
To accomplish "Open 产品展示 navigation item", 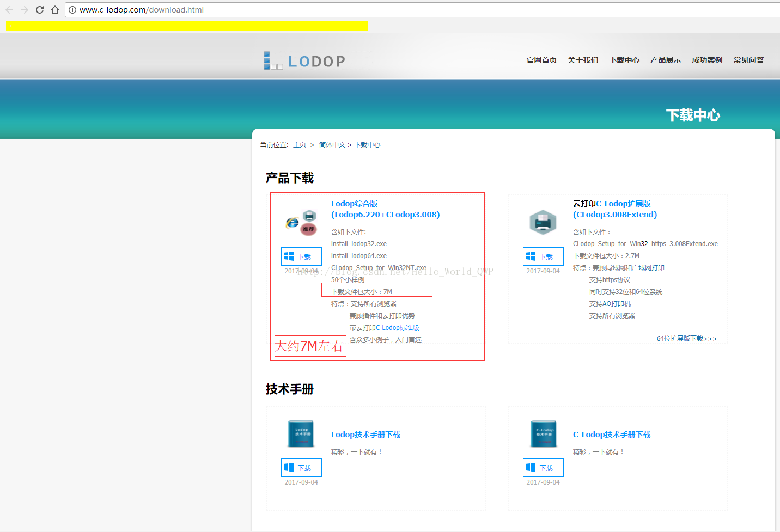I will [x=666, y=60].
